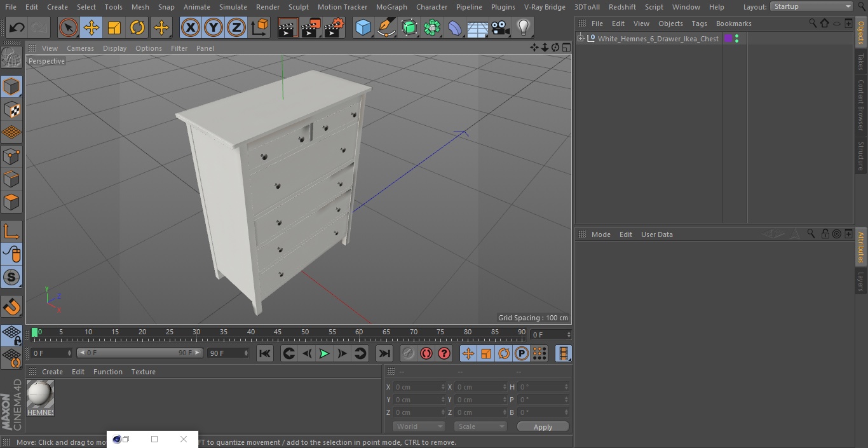Click the object visibility dots
Screen dimensions: 868x448
coord(736,39)
